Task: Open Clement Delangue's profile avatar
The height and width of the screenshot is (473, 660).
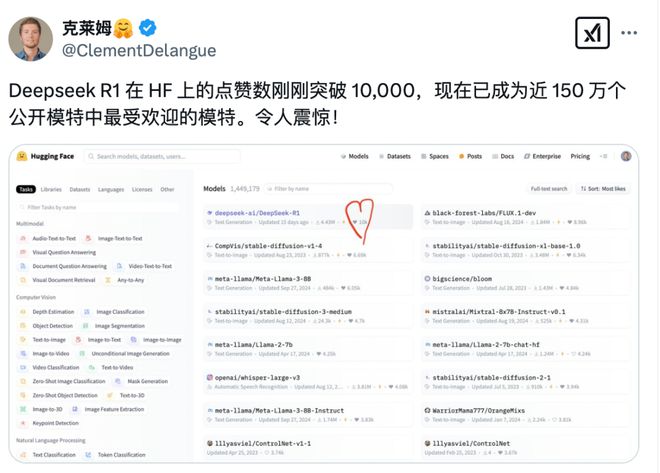Action: [30, 39]
